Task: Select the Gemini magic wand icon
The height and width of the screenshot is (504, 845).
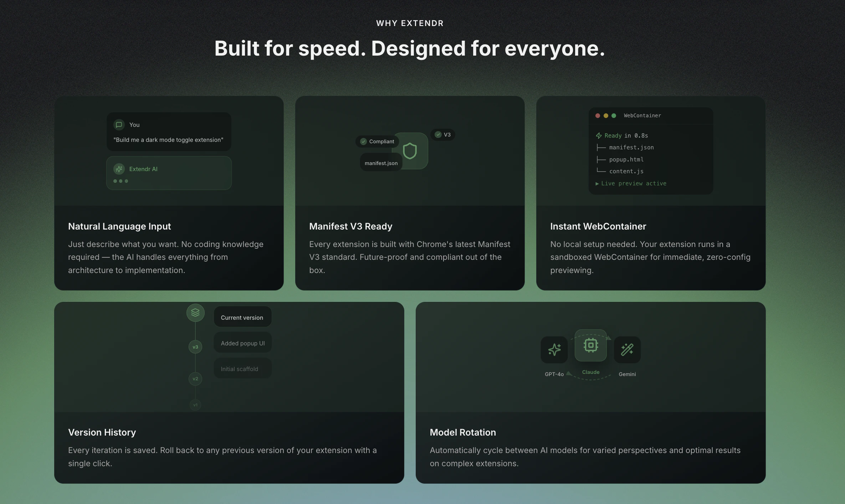Action: click(x=627, y=350)
